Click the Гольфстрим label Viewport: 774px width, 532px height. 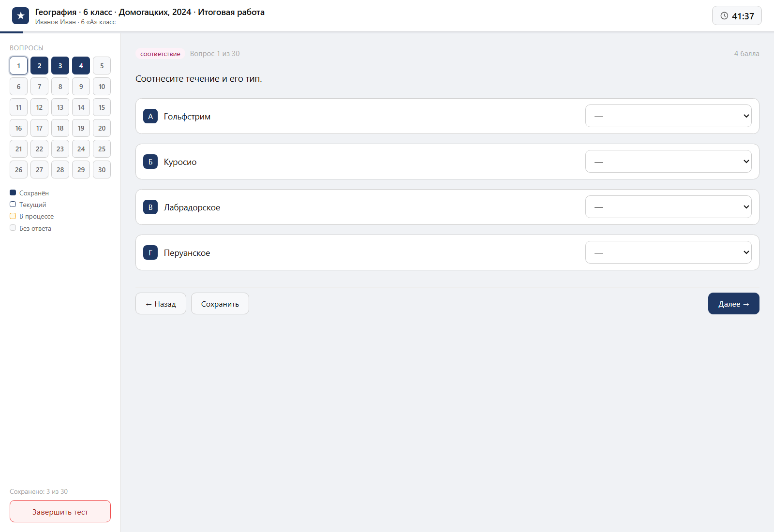[187, 117]
